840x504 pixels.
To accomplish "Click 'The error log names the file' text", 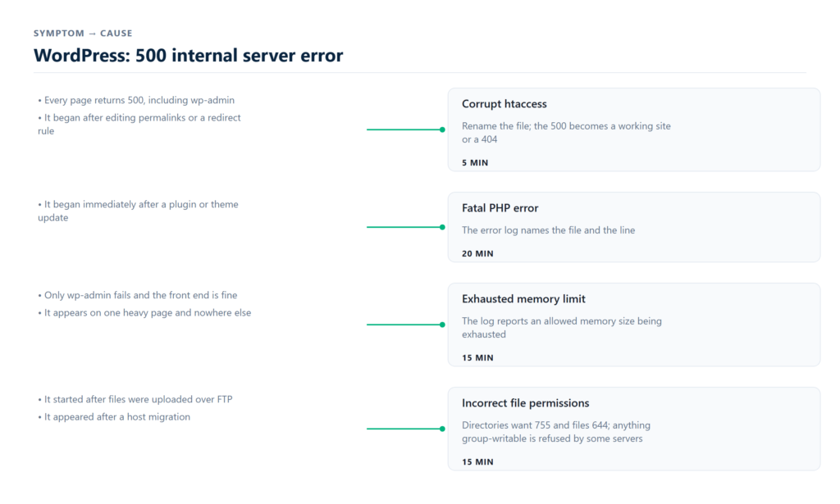I will (x=549, y=230).
